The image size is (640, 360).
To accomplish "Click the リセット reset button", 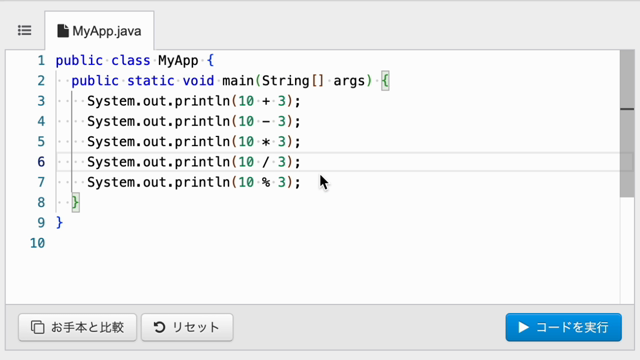I will pos(187,327).
